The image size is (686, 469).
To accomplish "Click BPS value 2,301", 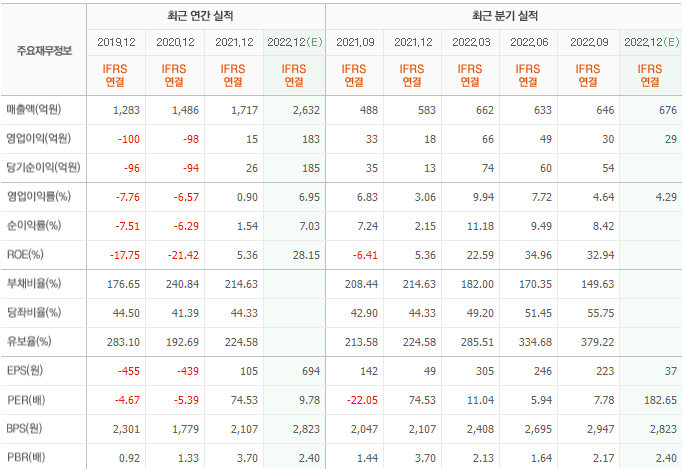I will [x=126, y=430].
